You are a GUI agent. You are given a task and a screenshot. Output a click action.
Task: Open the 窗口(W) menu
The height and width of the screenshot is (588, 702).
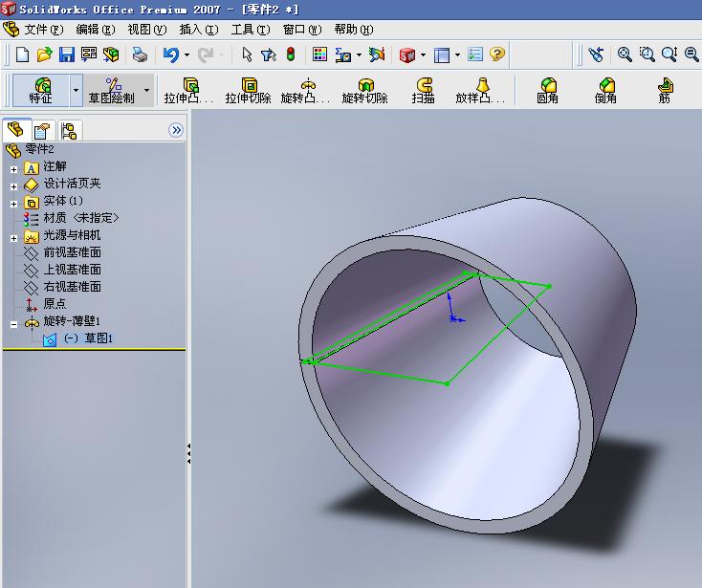coord(302,30)
